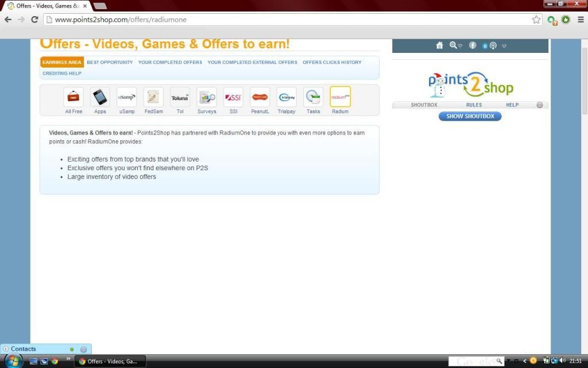
Task: Click the Switch between windows icon
Action: pos(44,361)
